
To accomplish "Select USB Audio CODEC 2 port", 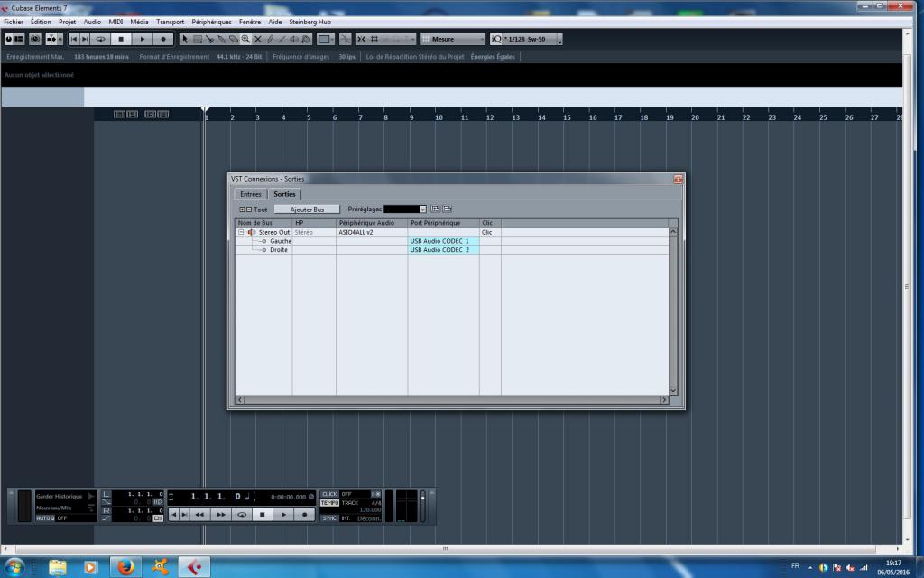I will [443, 250].
